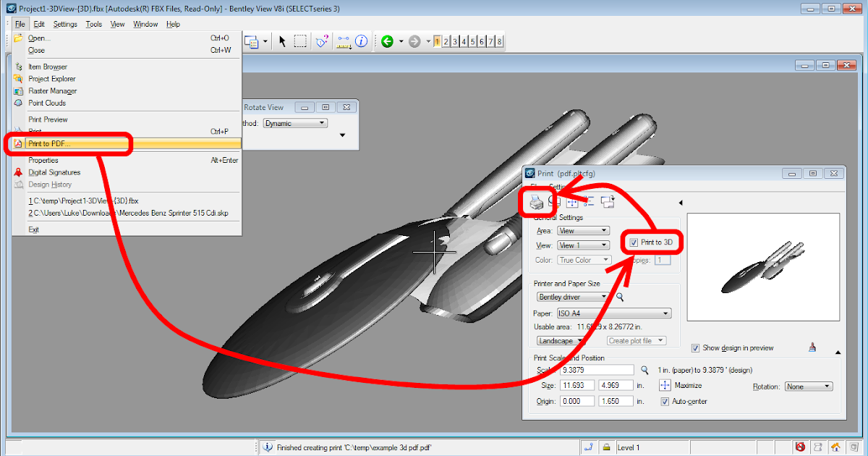Go forward with the gray arrow

414,41
